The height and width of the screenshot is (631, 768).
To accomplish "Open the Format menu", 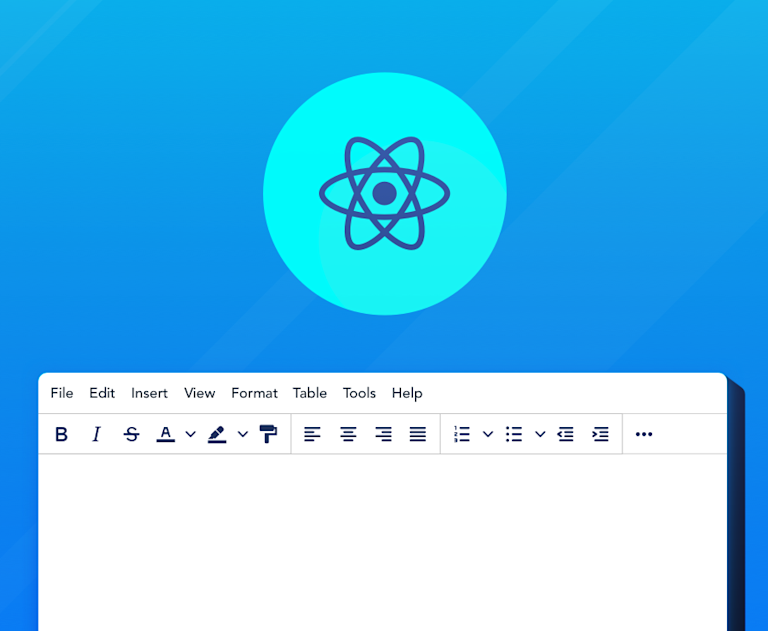I will point(254,393).
